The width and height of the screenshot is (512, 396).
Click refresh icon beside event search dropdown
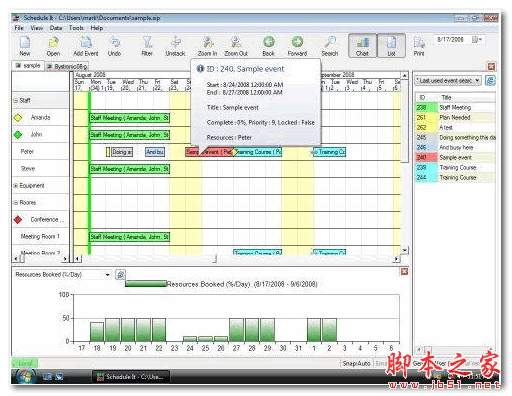[x=490, y=80]
